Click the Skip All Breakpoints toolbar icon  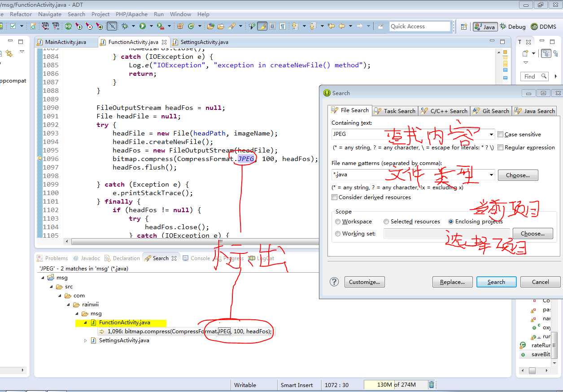[x=112, y=26]
